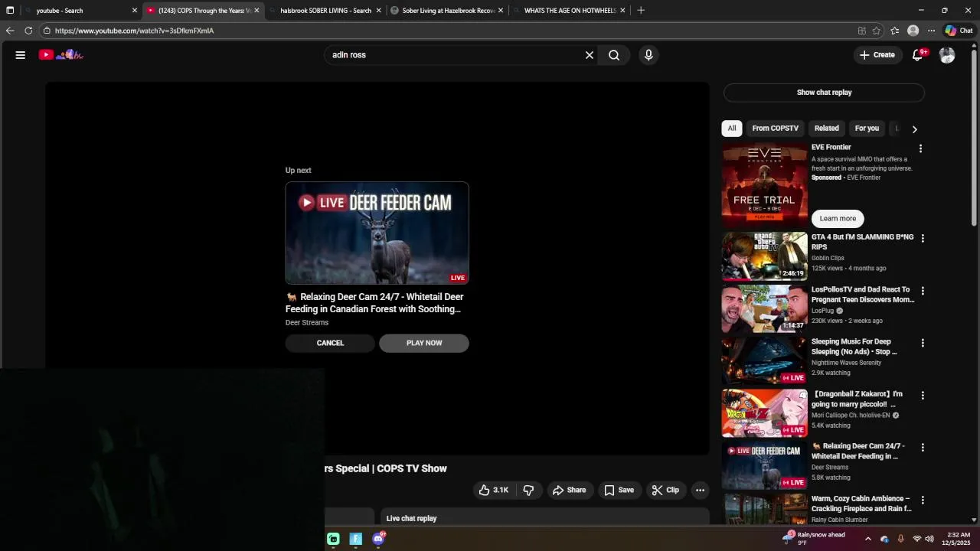The image size is (980, 551).
Task: Add page to favorites star
Action: 877,31
